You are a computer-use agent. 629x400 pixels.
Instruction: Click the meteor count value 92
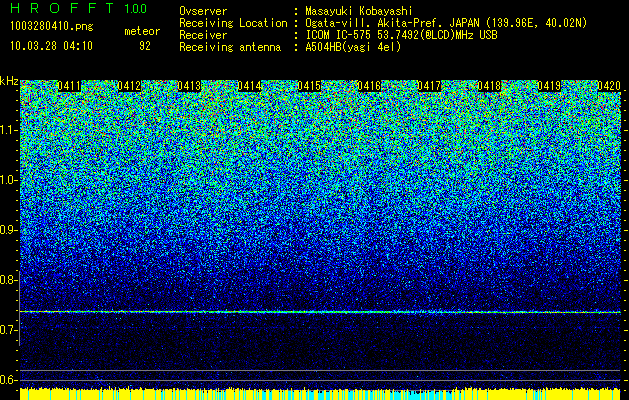pos(145,46)
